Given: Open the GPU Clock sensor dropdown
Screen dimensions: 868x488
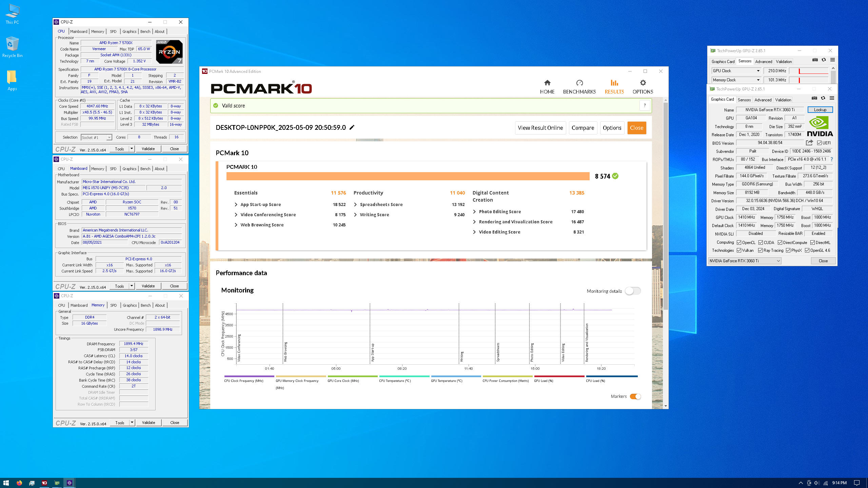Looking at the screenshot, I should tap(736, 71).
